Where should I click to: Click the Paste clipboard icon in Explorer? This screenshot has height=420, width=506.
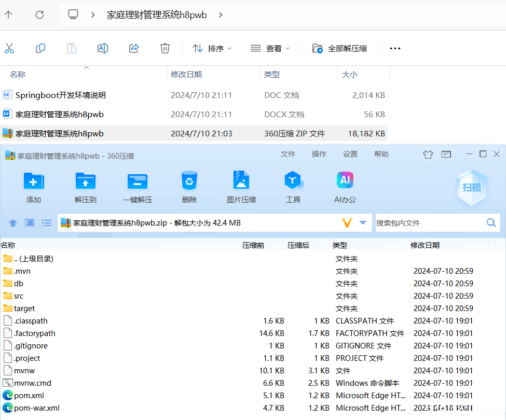(x=71, y=48)
